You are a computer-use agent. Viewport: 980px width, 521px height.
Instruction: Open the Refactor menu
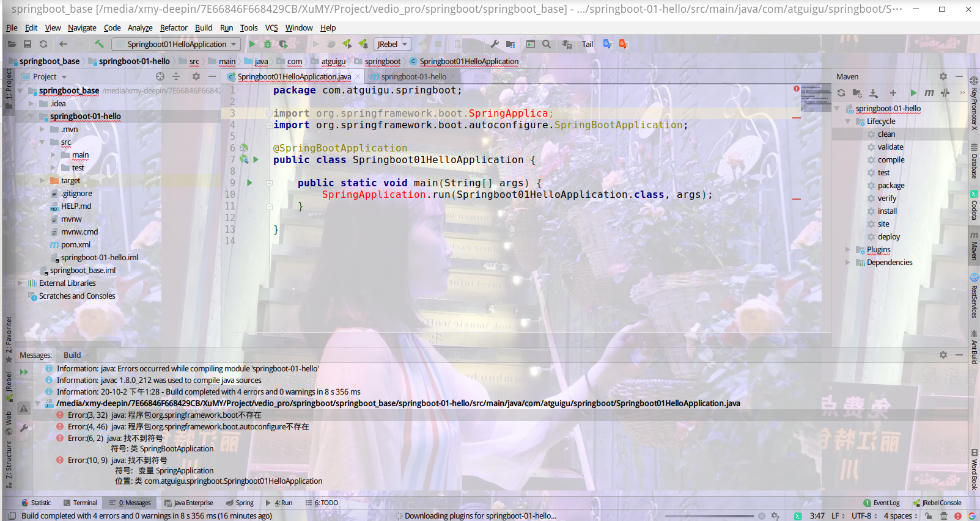coord(174,27)
